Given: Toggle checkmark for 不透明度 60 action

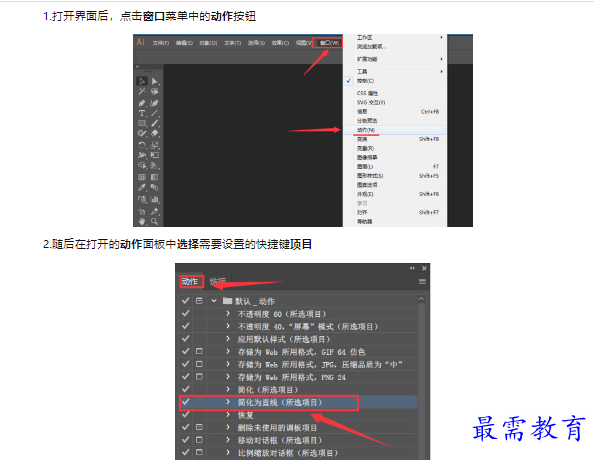Looking at the screenshot, I should (185, 313).
